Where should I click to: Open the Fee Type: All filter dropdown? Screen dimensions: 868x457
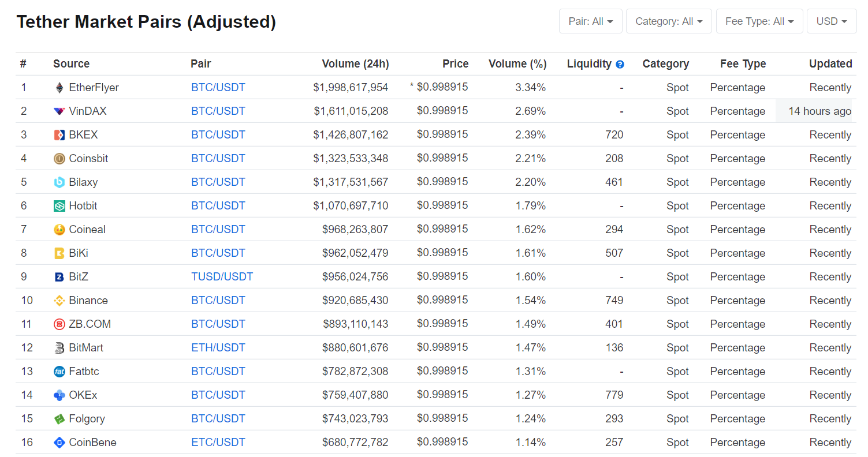click(759, 21)
